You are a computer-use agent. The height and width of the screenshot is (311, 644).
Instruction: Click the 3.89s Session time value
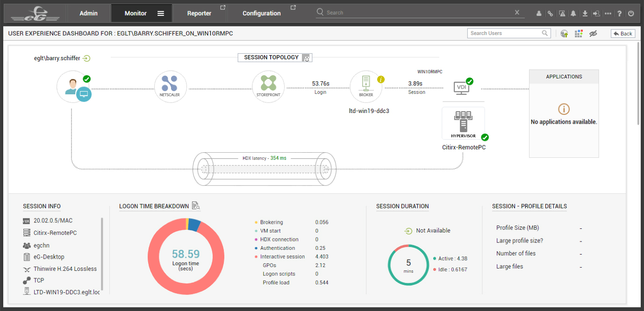coord(415,84)
